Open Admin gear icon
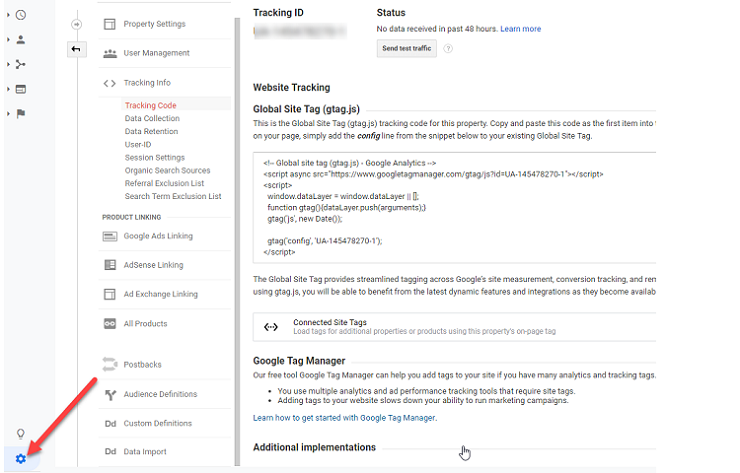This screenshot has width=740, height=473. [x=21, y=458]
